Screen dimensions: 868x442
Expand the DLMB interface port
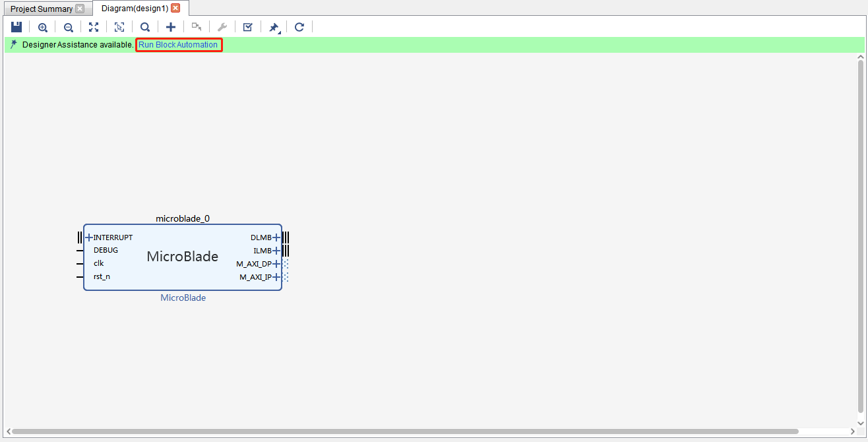coord(276,237)
